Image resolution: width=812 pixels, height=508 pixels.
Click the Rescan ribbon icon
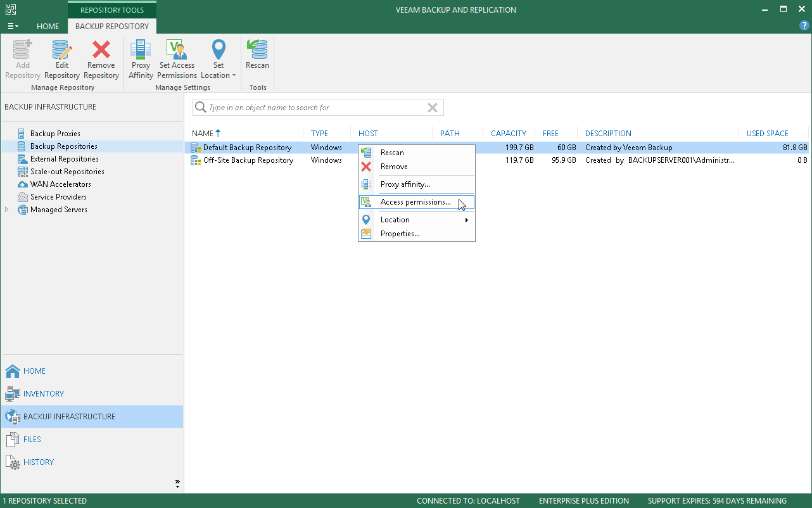257,49
